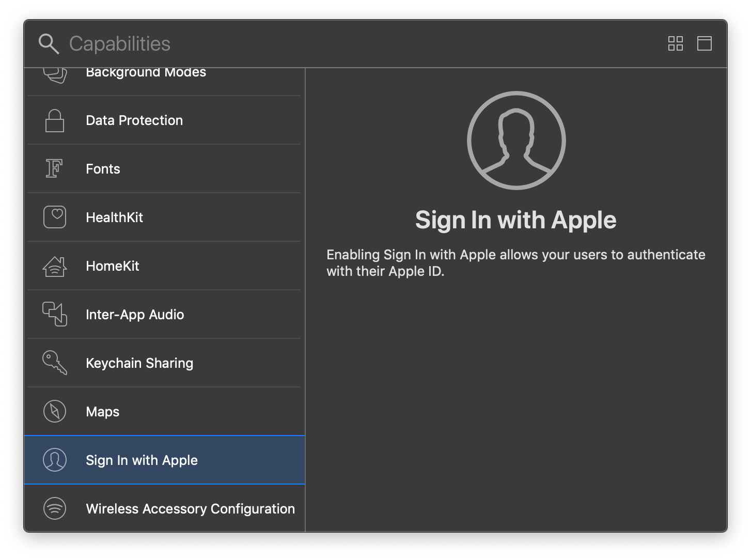Screen dimensions: 751x560
Task: Click the Keychain Sharing keys icon
Action: pyautogui.click(x=55, y=363)
